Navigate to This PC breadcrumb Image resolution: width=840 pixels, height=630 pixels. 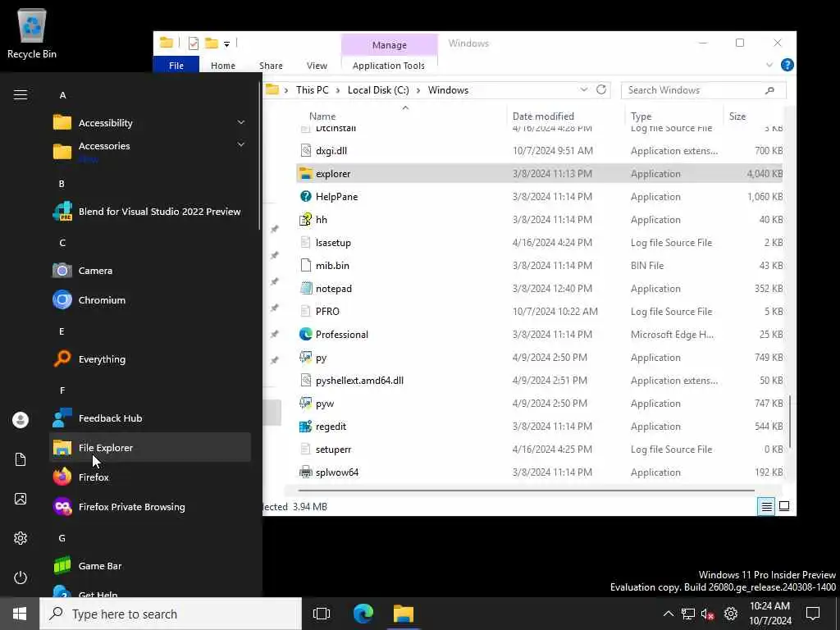(x=313, y=90)
